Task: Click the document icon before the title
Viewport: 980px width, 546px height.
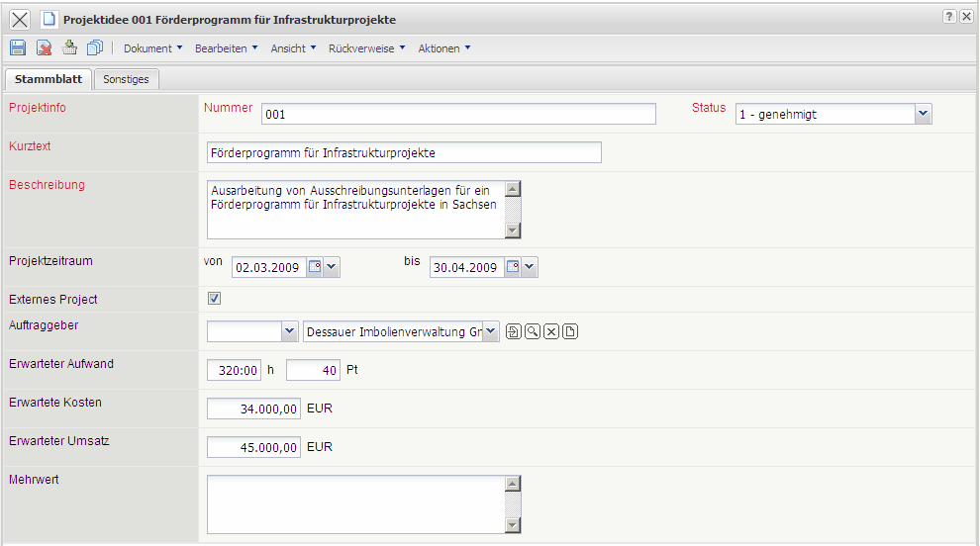Action: coord(49,20)
